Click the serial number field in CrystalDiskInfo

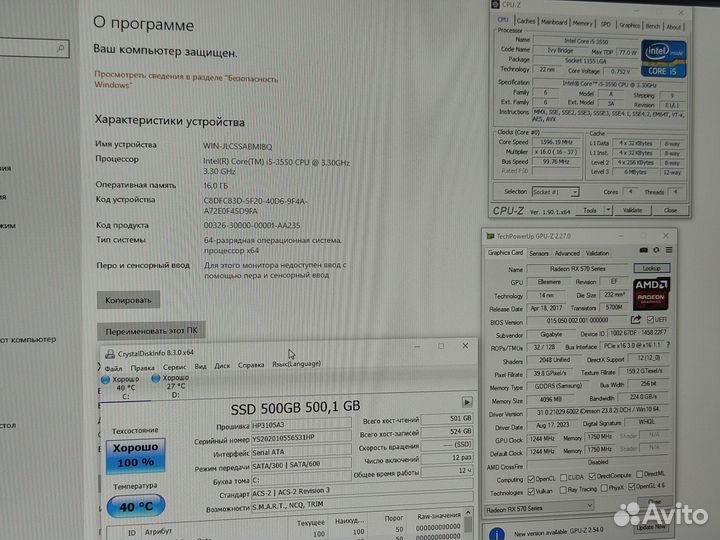coord(301,438)
